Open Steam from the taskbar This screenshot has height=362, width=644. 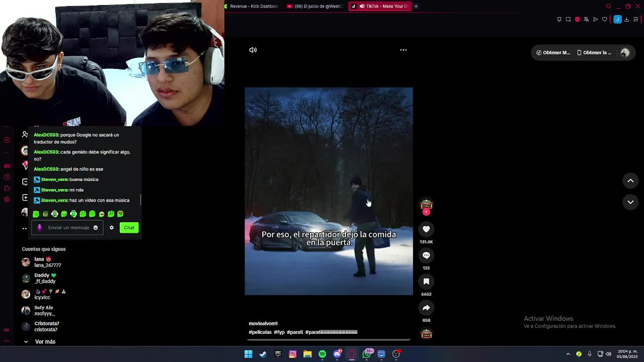[263, 354]
